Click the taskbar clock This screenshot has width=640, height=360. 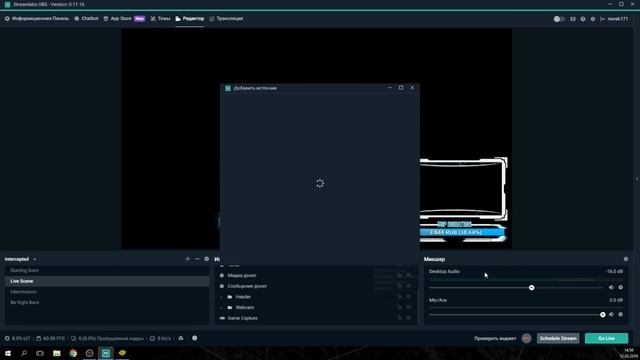tap(628, 353)
